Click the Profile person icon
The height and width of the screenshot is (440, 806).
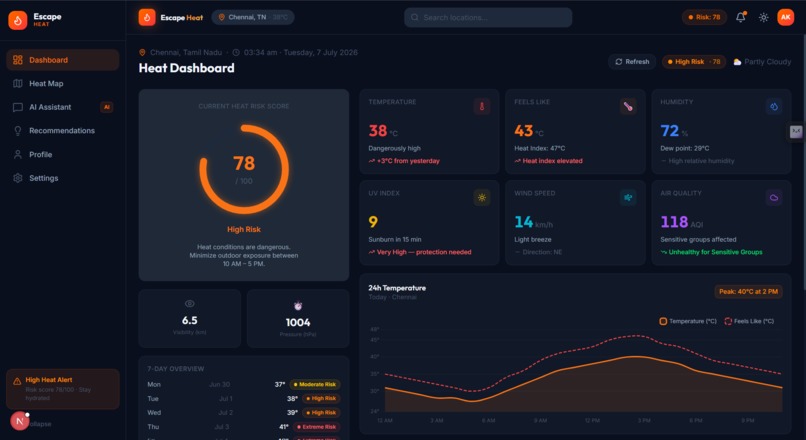coord(17,155)
